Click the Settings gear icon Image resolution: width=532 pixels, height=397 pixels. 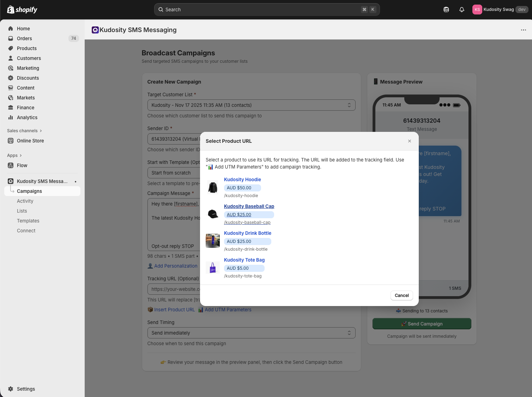(11, 389)
